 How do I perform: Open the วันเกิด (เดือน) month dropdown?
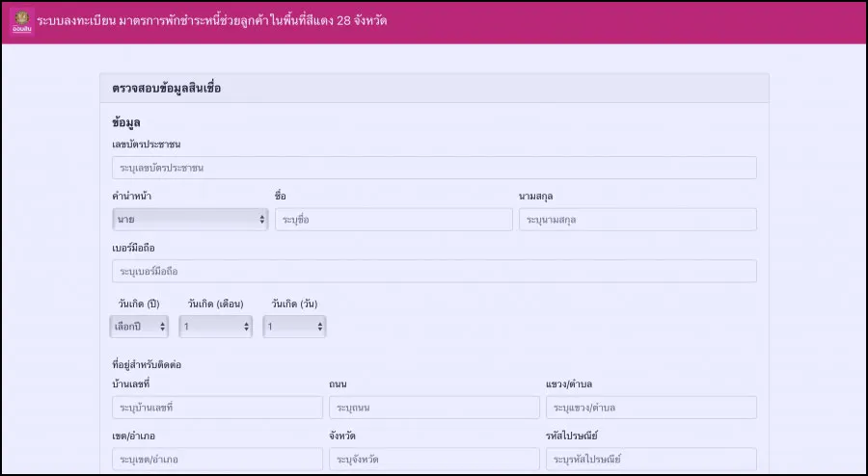215,327
